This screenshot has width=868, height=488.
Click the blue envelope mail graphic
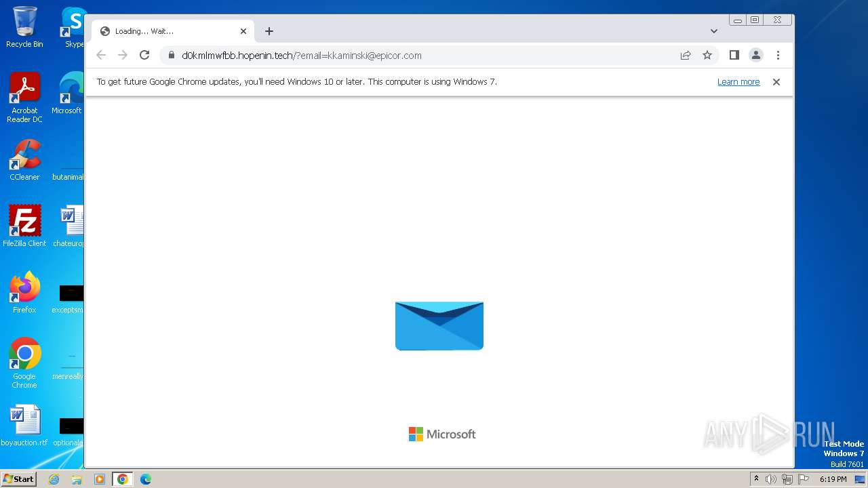point(439,326)
